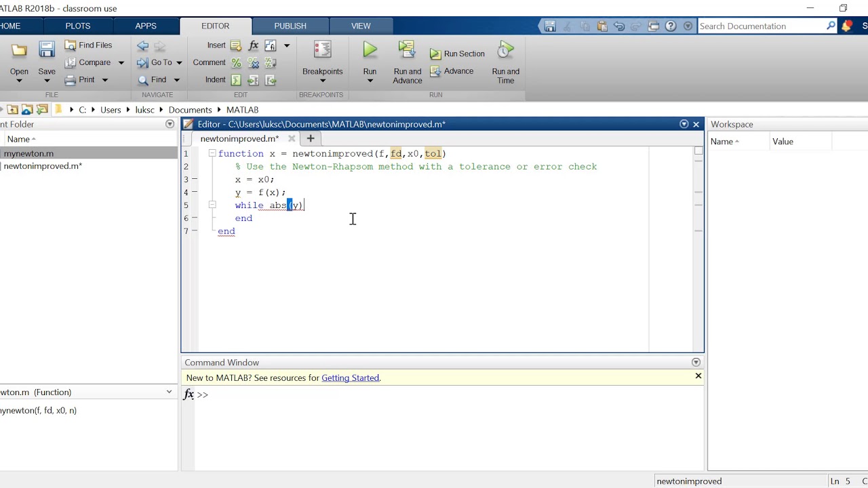Click the Run and Time icon

point(506,49)
